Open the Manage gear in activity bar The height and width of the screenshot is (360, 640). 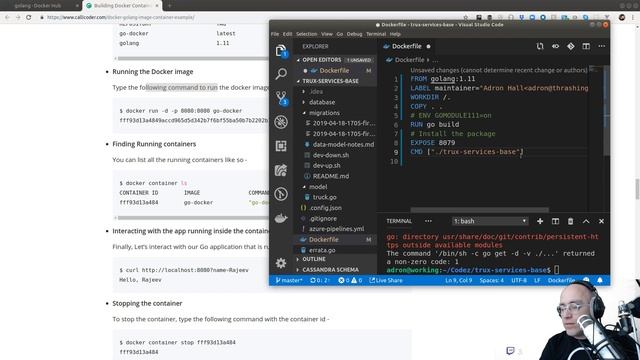pos(281,263)
